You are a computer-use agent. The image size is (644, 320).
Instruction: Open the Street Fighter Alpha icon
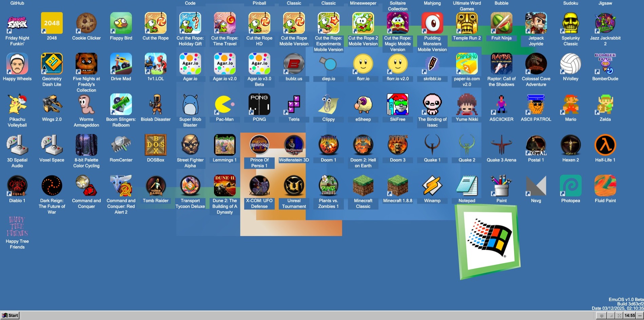pyautogui.click(x=190, y=145)
